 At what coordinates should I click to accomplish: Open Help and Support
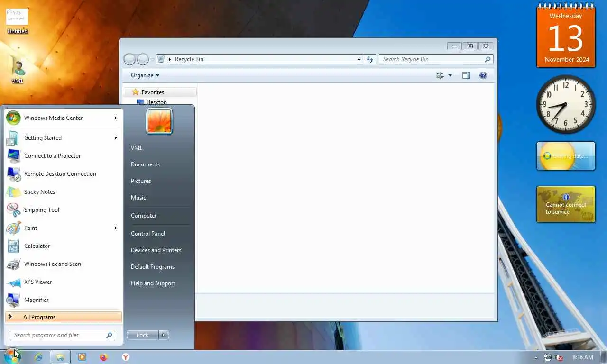pyautogui.click(x=153, y=283)
